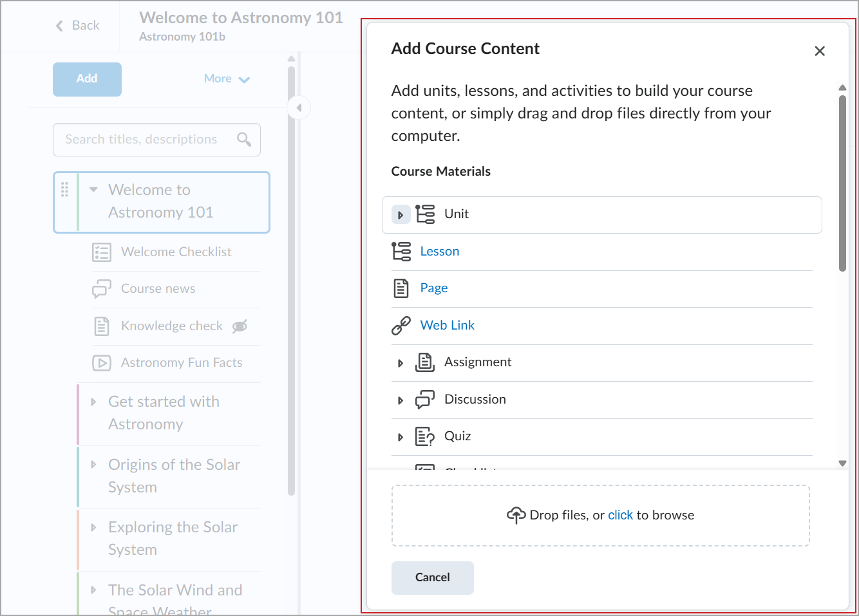Click the 'click' browse link
Viewport: 859px width, 616px height.
point(621,515)
